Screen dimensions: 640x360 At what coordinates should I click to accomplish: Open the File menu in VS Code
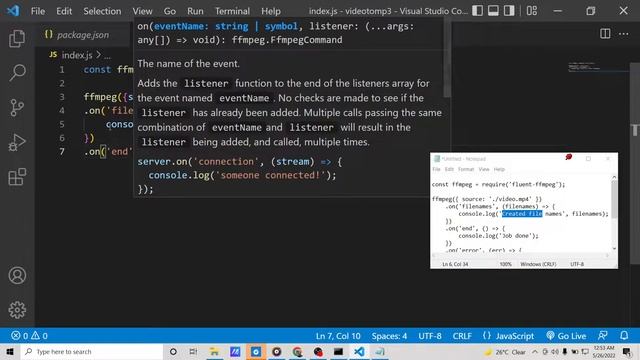pyautogui.click(x=38, y=11)
